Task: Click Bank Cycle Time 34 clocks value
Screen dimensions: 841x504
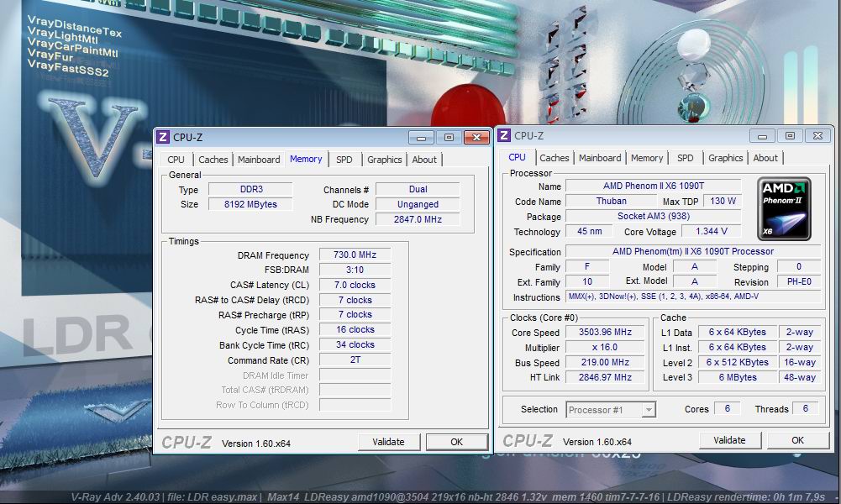Action: (355, 344)
